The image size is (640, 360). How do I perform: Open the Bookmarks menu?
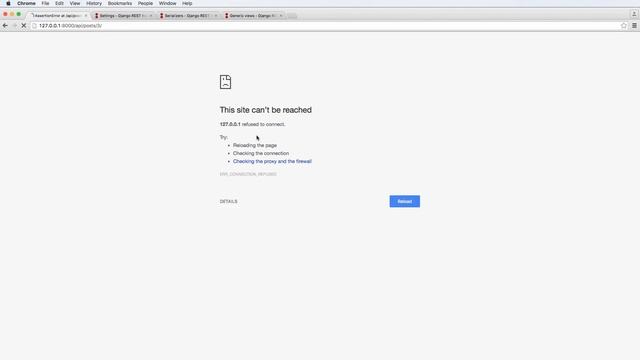point(120,3)
